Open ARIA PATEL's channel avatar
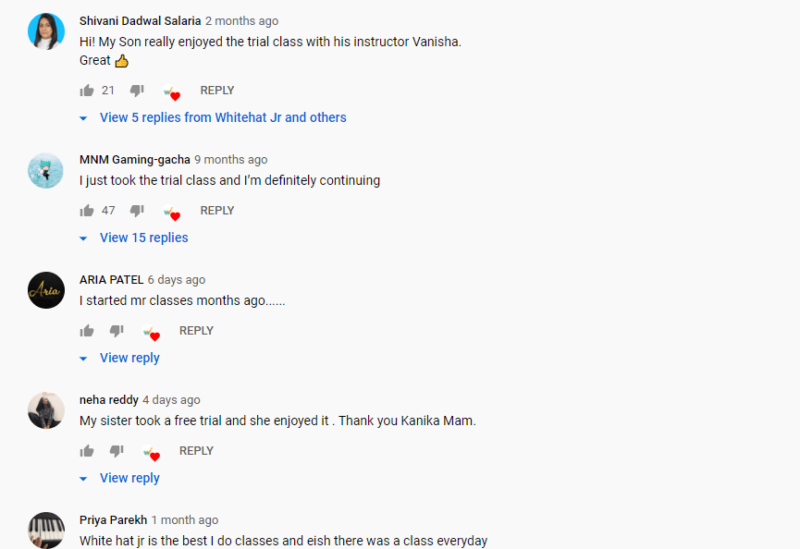The width and height of the screenshot is (800, 549). pos(46,290)
